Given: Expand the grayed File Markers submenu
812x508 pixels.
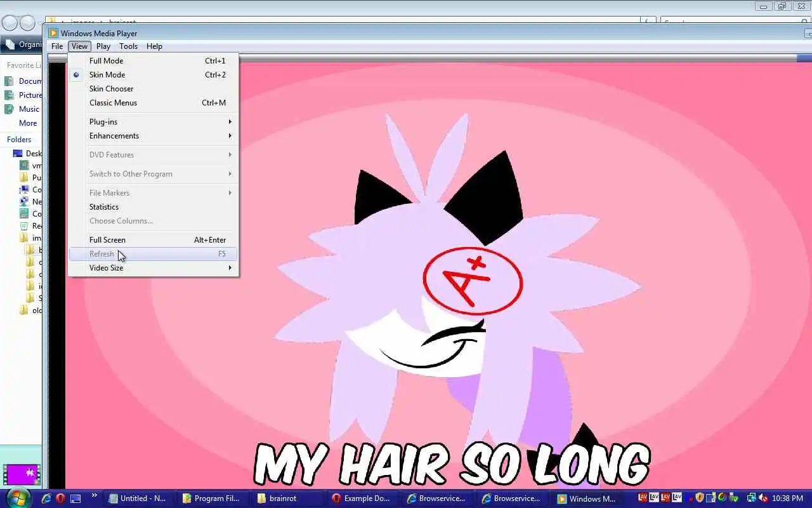Looking at the screenshot, I should [x=153, y=193].
